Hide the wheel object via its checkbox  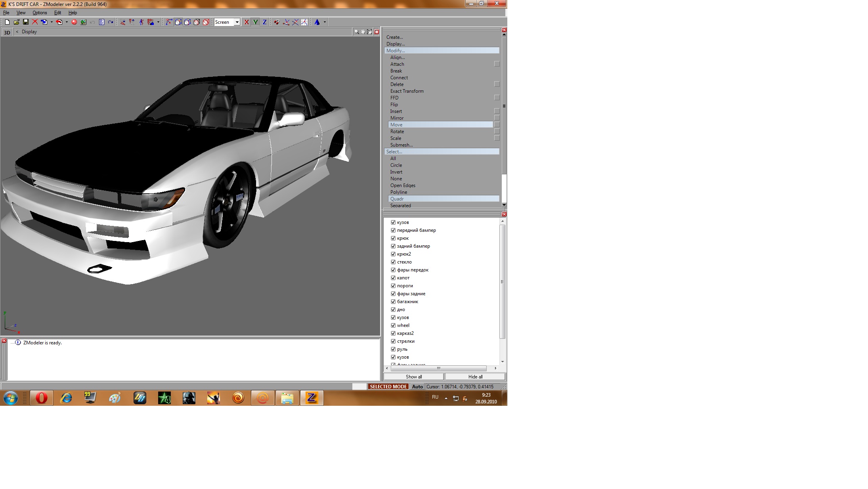pyautogui.click(x=393, y=325)
